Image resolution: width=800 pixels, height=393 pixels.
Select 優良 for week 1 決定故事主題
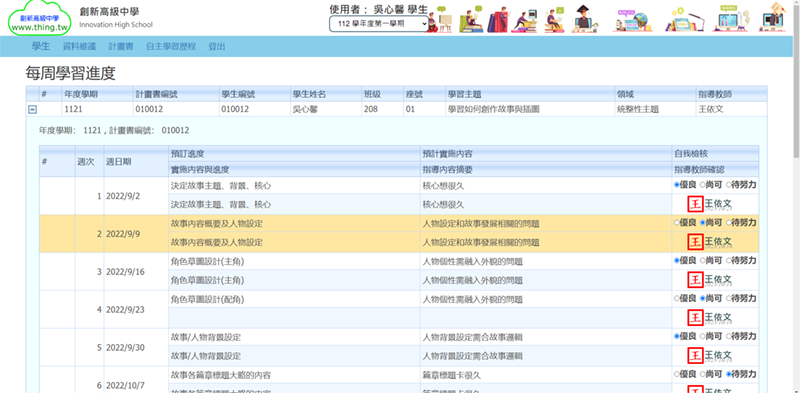pyautogui.click(x=677, y=185)
